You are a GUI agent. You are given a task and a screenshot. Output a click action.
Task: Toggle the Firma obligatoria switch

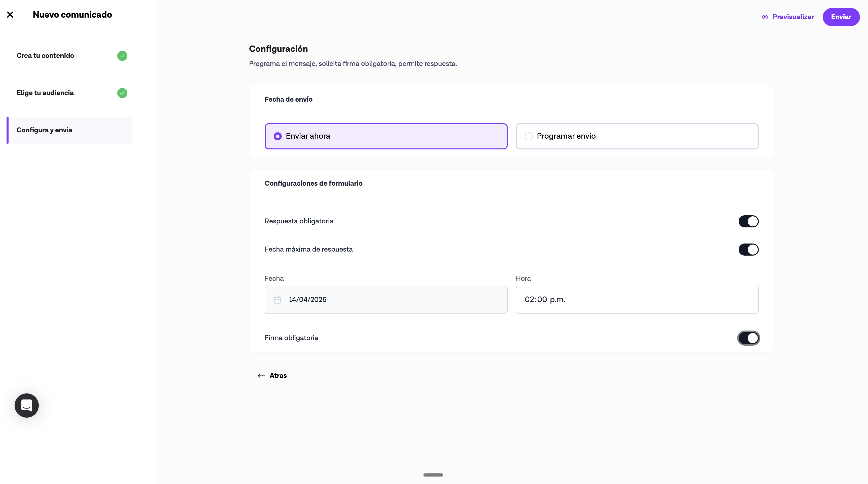tap(748, 338)
